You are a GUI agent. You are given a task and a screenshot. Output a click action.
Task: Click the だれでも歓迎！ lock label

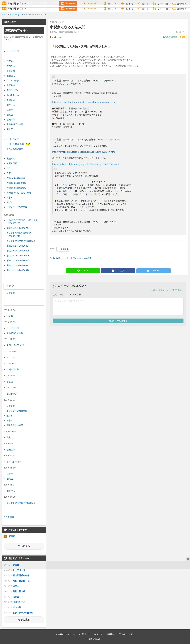pos(170,37)
